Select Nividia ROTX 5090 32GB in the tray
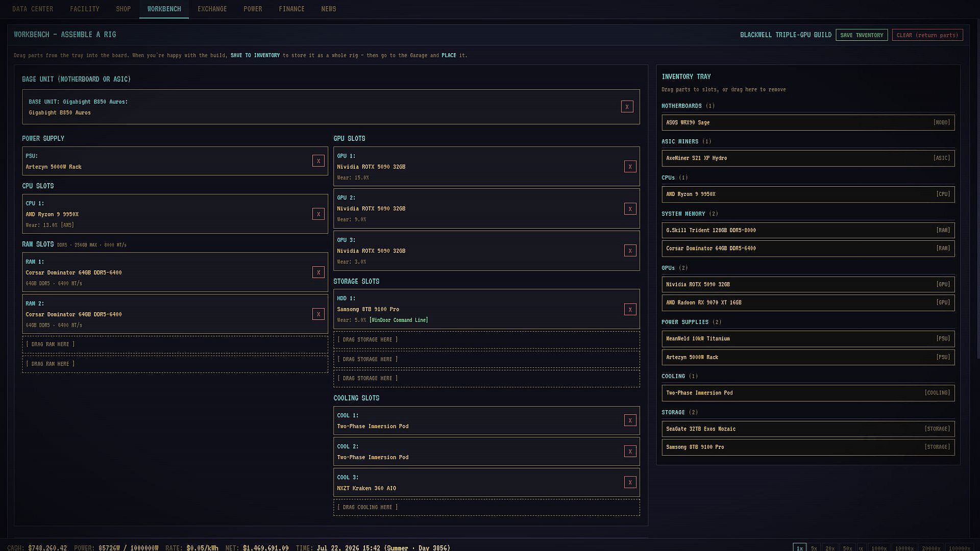The height and width of the screenshot is (551, 980). [x=808, y=285]
